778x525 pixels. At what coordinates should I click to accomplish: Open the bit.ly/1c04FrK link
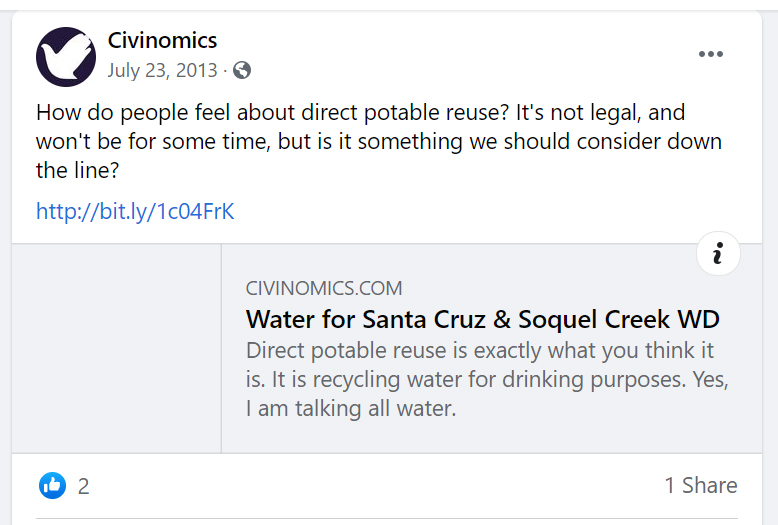pos(135,211)
